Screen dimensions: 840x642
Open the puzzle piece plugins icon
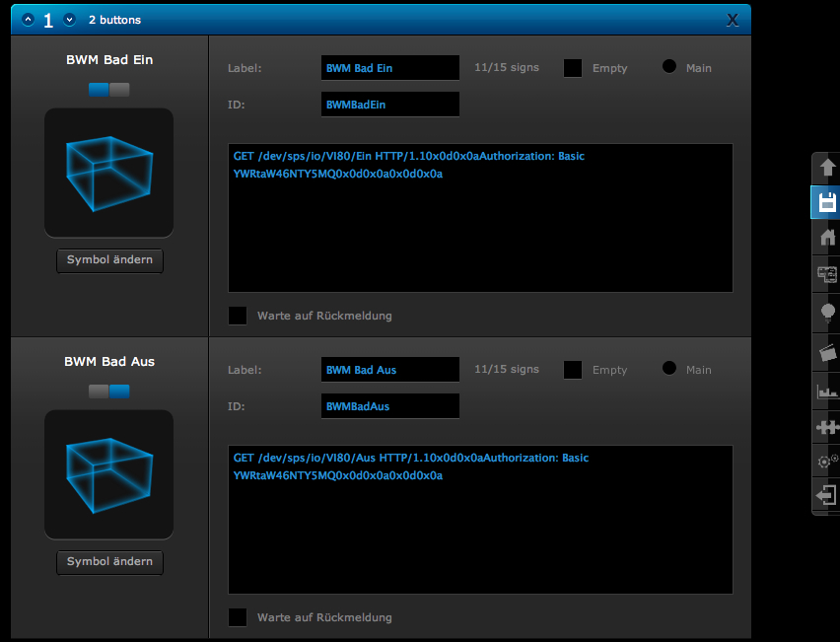coord(828,427)
